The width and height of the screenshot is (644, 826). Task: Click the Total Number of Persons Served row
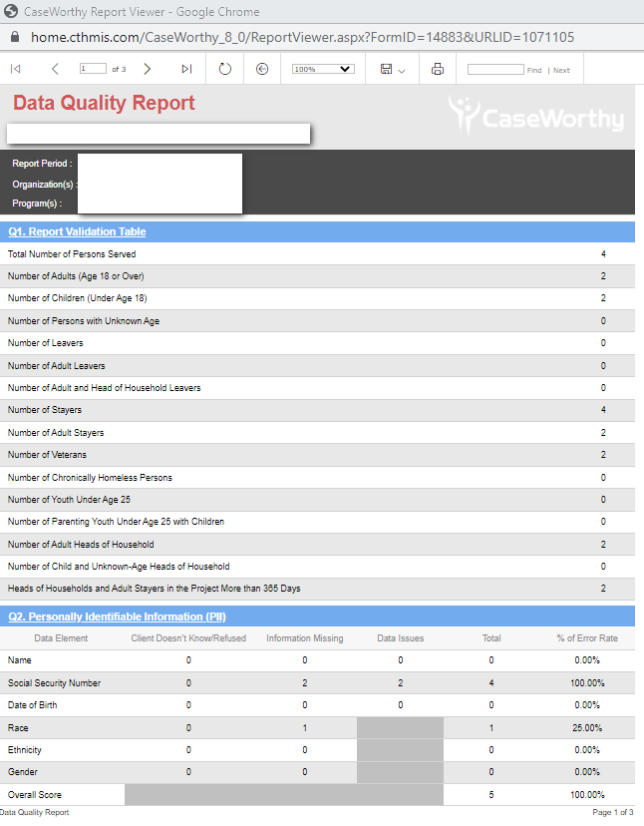[72, 254]
